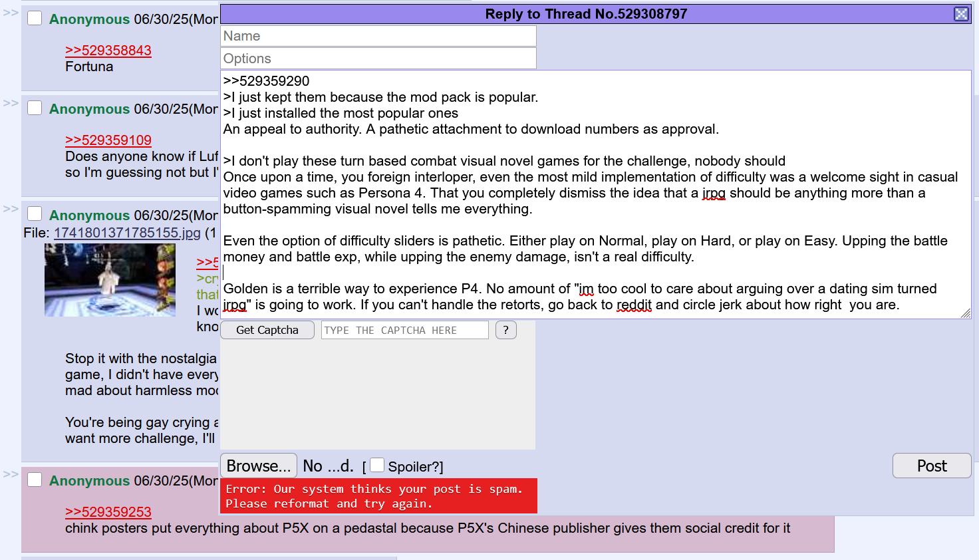
Task: Click the Get Captcha button
Action: click(267, 330)
